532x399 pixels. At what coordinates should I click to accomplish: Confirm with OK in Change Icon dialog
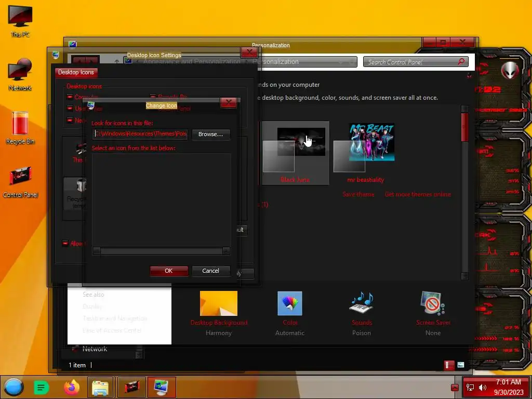coord(169,271)
